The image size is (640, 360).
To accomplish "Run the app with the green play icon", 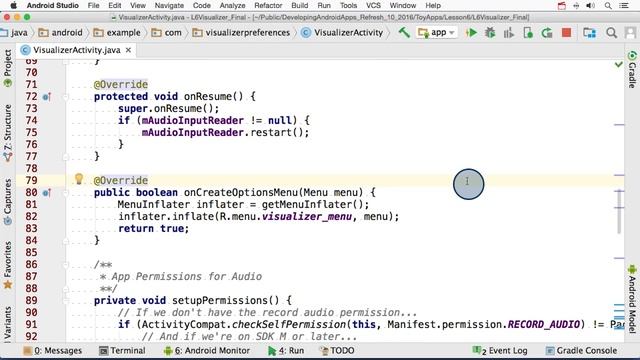I will pos(471,33).
